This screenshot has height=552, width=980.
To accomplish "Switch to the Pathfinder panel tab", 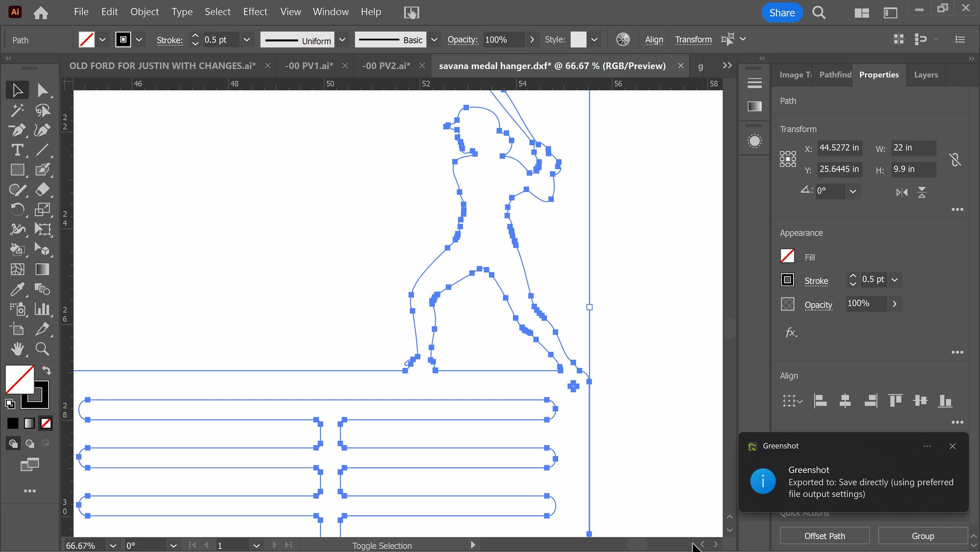I will pos(835,75).
